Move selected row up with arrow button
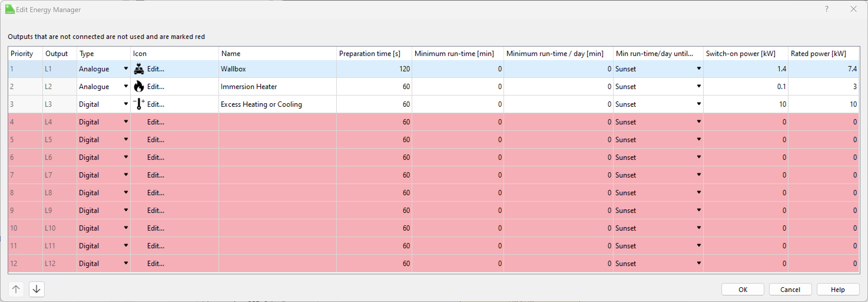Image resolution: width=868 pixels, height=302 pixels. pyautogui.click(x=16, y=289)
